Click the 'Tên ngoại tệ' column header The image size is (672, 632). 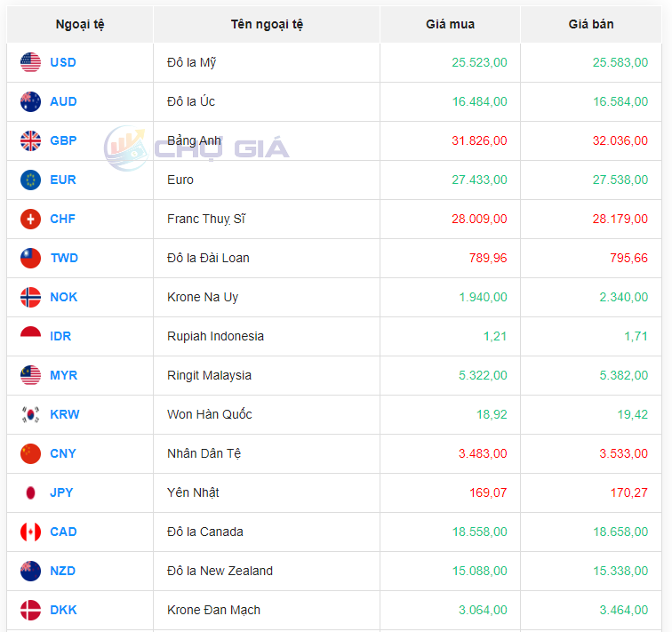pyautogui.click(x=267, y=24)
